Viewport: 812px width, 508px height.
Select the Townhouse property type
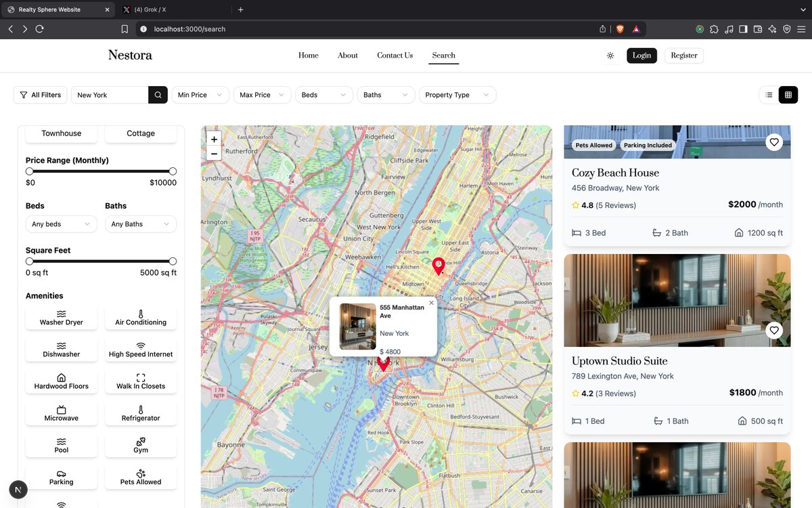62,133
